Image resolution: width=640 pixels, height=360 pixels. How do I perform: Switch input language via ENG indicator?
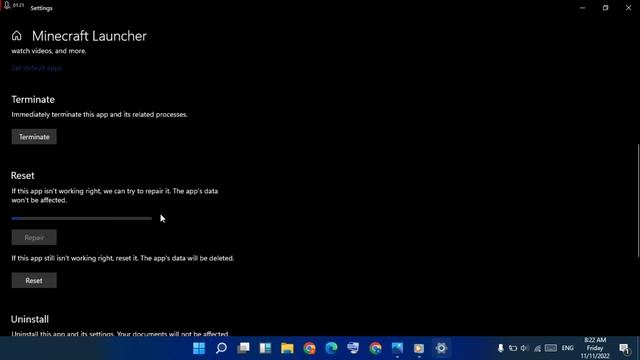point(568,348)
